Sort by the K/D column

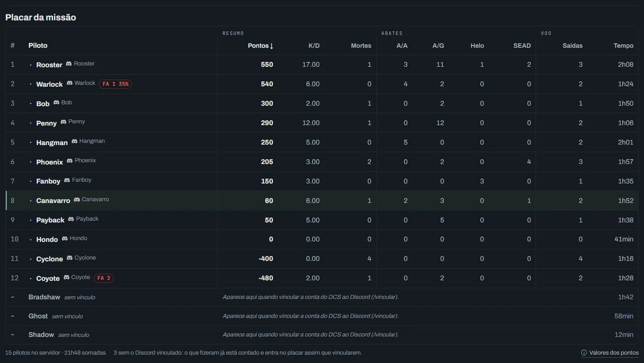[314, 46]
